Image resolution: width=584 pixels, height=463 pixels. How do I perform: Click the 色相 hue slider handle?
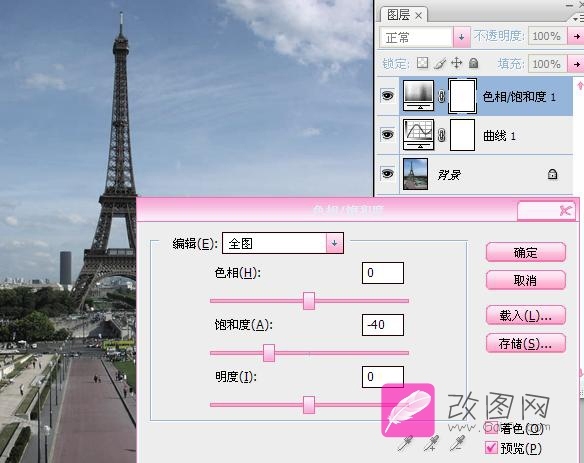[309, 301]
